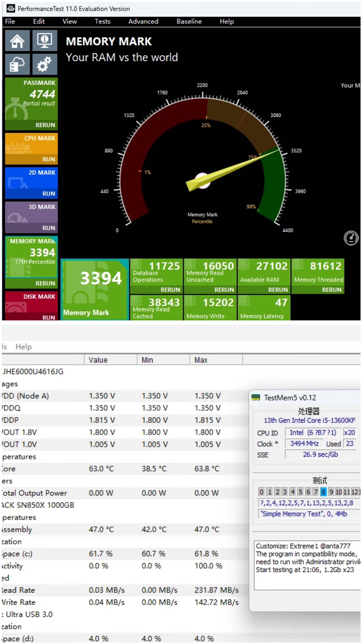This screenshot has height=644, width=362.
Task: Click the 231.87 MB/s max read value
Action: pyautogui.click(x=217, y=590)
